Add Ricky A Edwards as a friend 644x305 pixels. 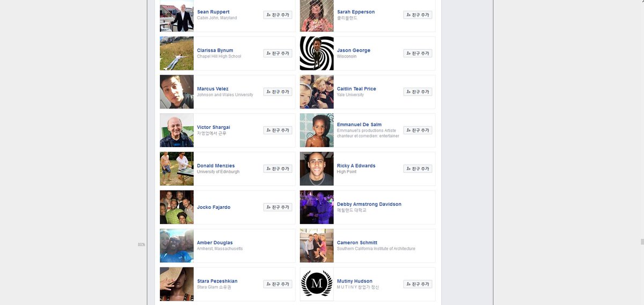(x=418, y=169)
